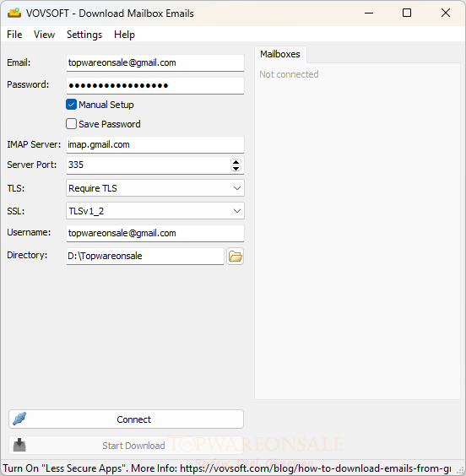
Task: Select the Mailboxes tab
Action: (x=280, y=54)
